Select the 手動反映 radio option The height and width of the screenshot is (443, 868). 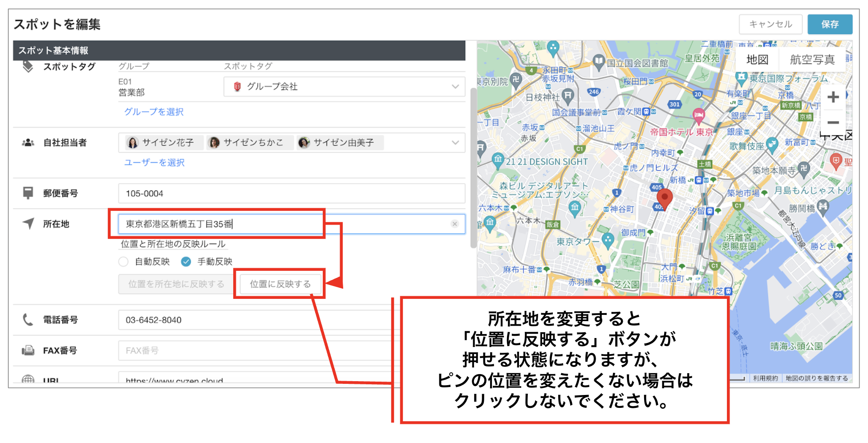click(186, 262)
